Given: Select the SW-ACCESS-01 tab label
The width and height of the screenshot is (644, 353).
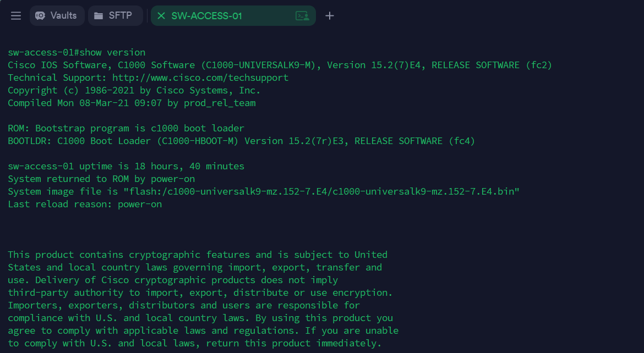Looking at the screenshot, I should (x=206, y=16).
